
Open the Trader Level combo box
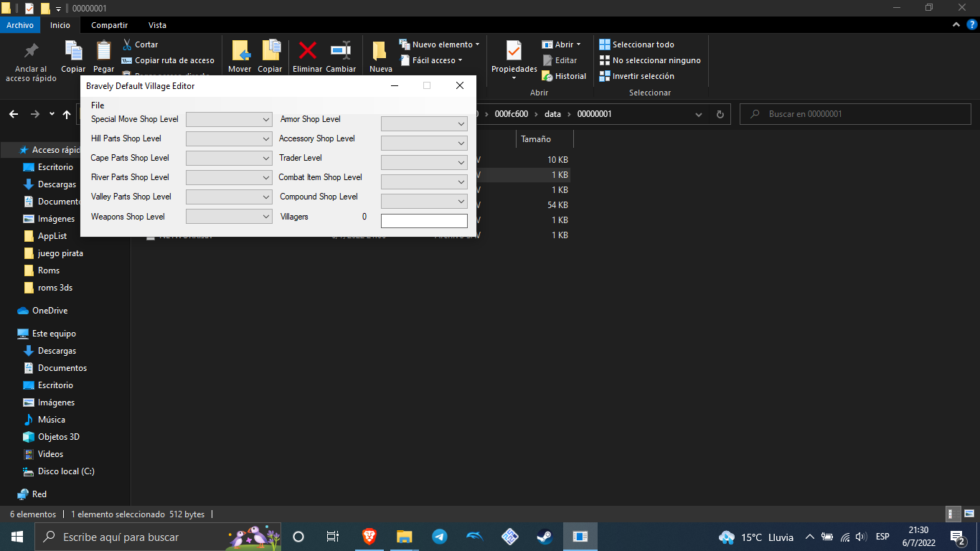424,162
